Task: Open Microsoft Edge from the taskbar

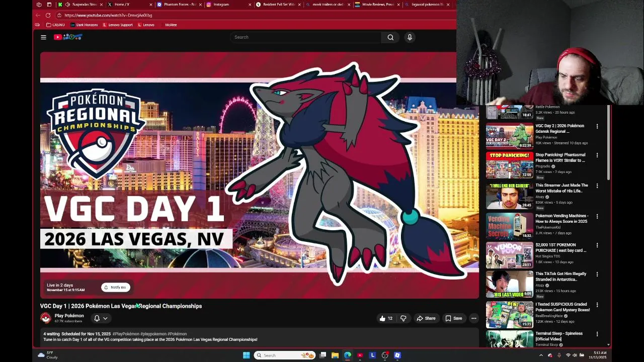Action: tap(347, 355)
